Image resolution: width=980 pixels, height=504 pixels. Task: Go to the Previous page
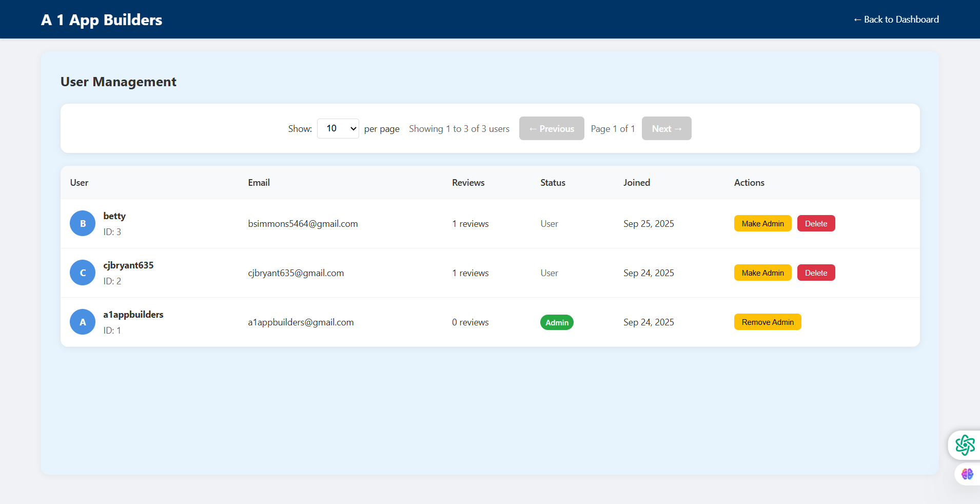tap(551, 128)
